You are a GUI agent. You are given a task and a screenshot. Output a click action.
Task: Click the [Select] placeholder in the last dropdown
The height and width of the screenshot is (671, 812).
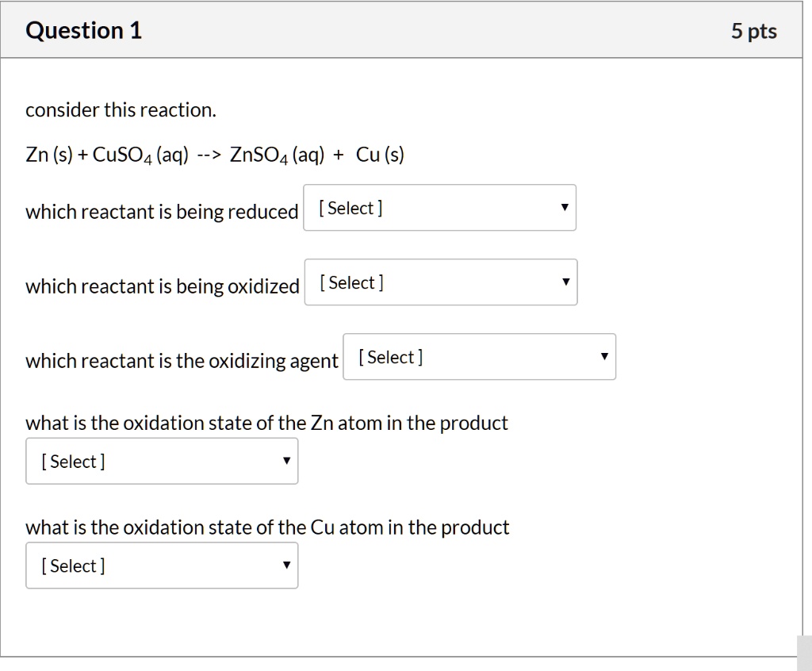(71, 566)
